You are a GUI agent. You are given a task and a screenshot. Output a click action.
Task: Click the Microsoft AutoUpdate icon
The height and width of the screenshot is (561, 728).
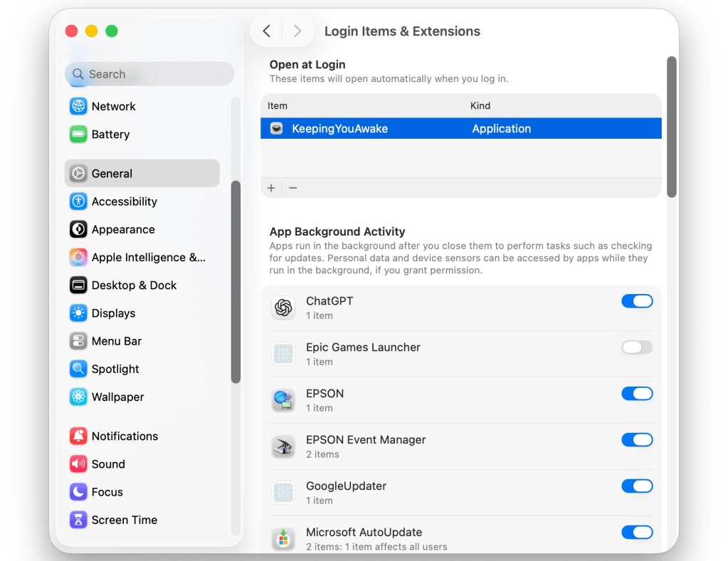pyautogui.click(x=283, y=539)
